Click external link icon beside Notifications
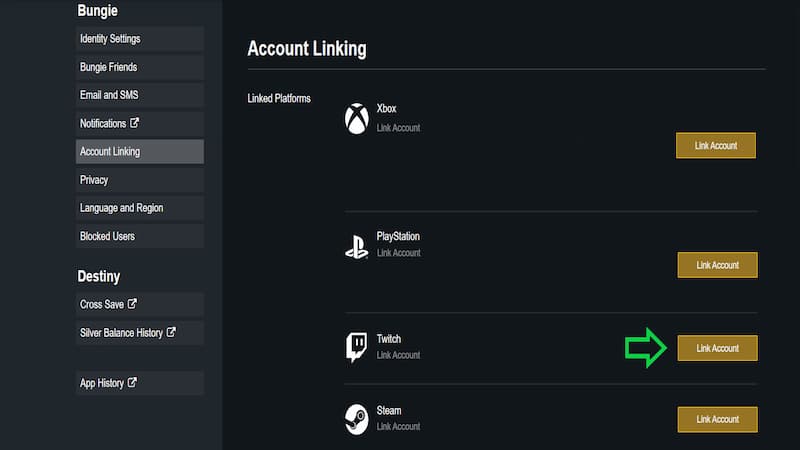The image size is (800, 450). (135, 124)
